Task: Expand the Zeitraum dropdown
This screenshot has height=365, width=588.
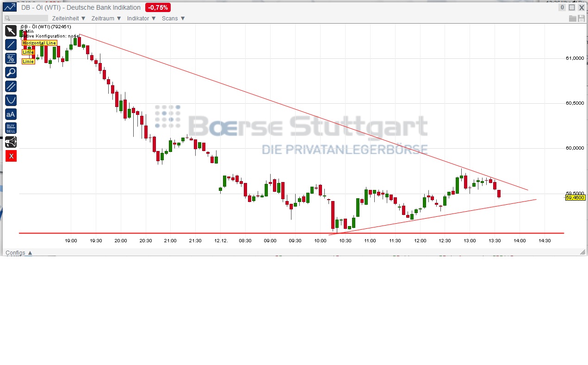Action: (x=105, y=19)
